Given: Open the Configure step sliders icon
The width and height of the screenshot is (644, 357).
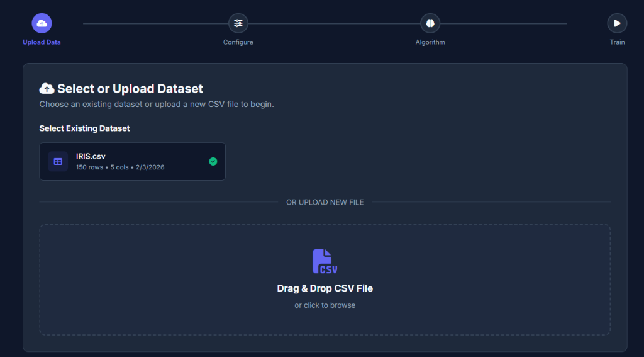Looking at the screenshot, I should pos(238,23).
